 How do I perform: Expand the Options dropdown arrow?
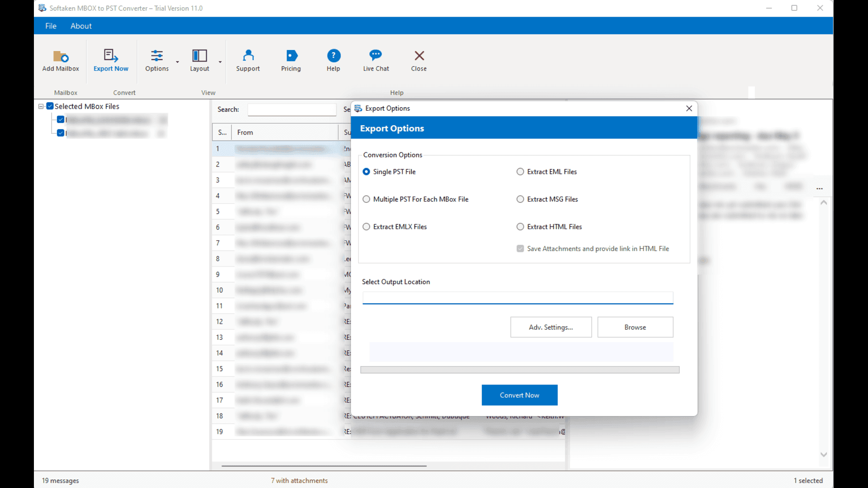tap(177, 62)
